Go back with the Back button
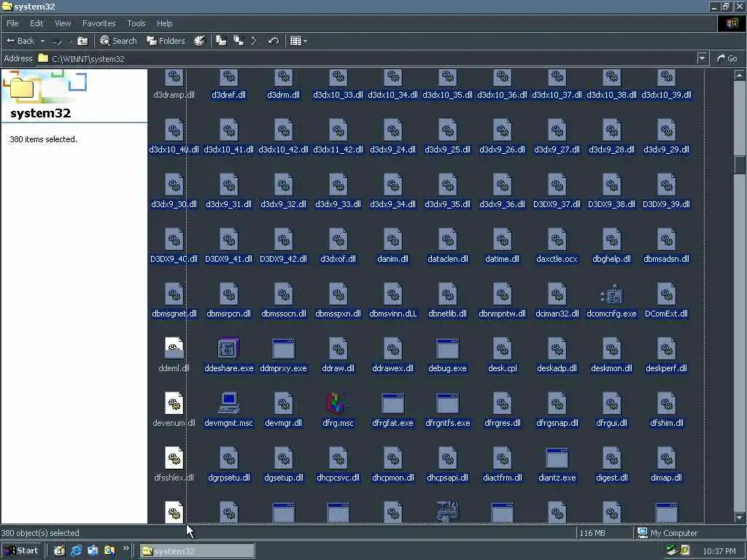The height and width of the screenshot is (560, 747). [20, 41]
